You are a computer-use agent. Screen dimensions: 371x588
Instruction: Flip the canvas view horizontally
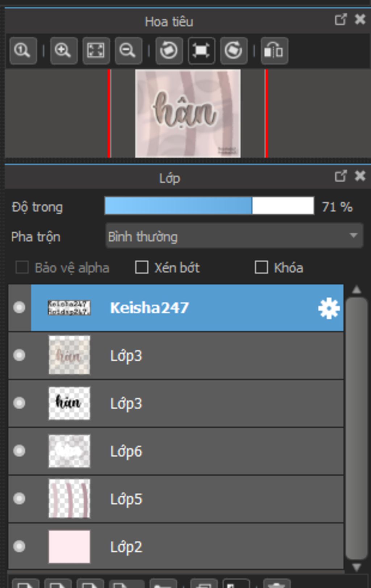[274, 51]
